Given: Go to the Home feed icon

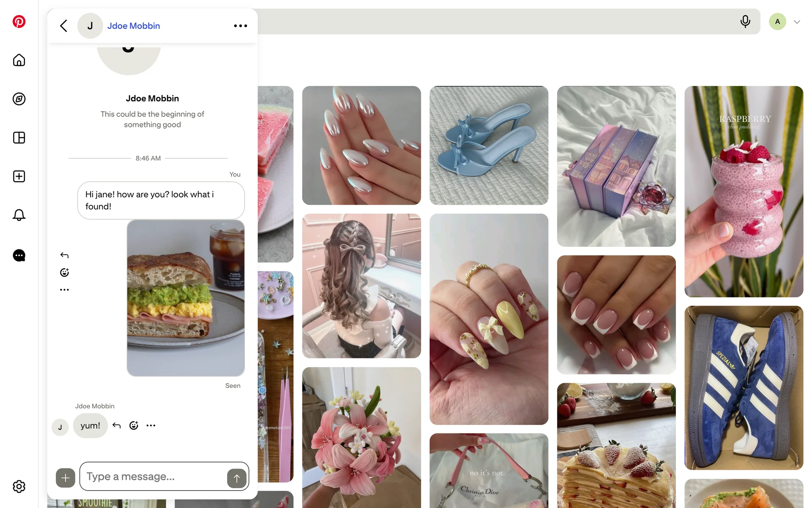Looking at the screenshot, I should (19, 60).
